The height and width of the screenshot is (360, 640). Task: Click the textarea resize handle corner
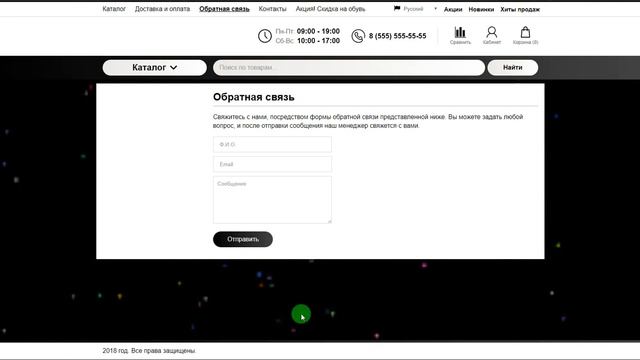click(329, 221)
